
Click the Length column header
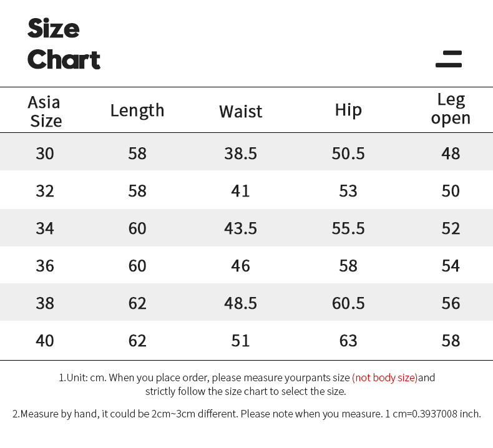(x=137, y=110)
